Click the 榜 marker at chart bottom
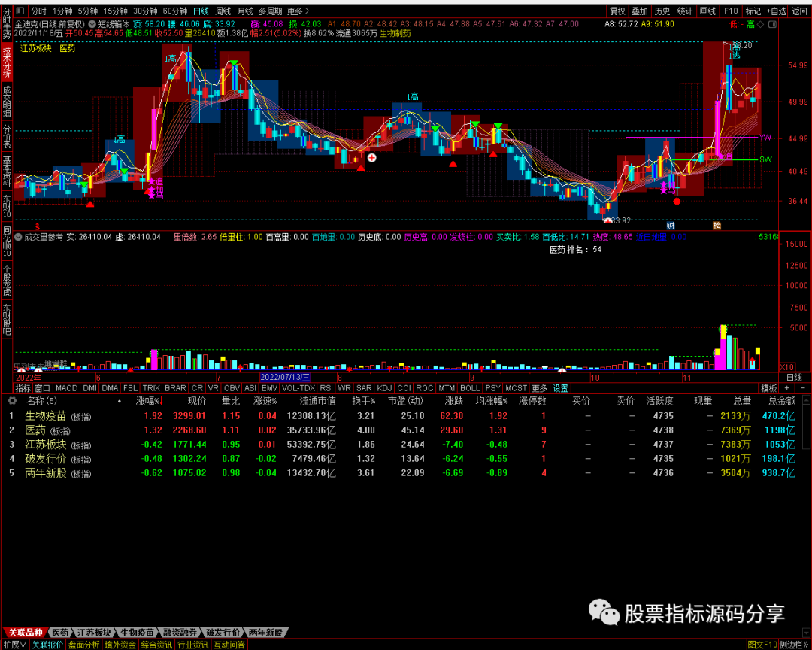Viewport: 812px width, 650px height. tap(717, 226)
